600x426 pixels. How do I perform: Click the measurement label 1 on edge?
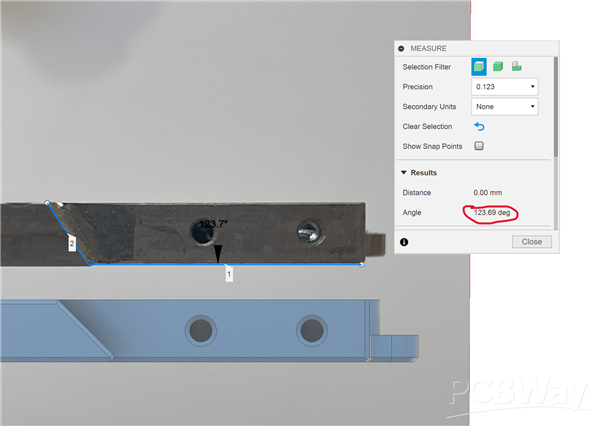pyautogui.click(x=228, y=273)
